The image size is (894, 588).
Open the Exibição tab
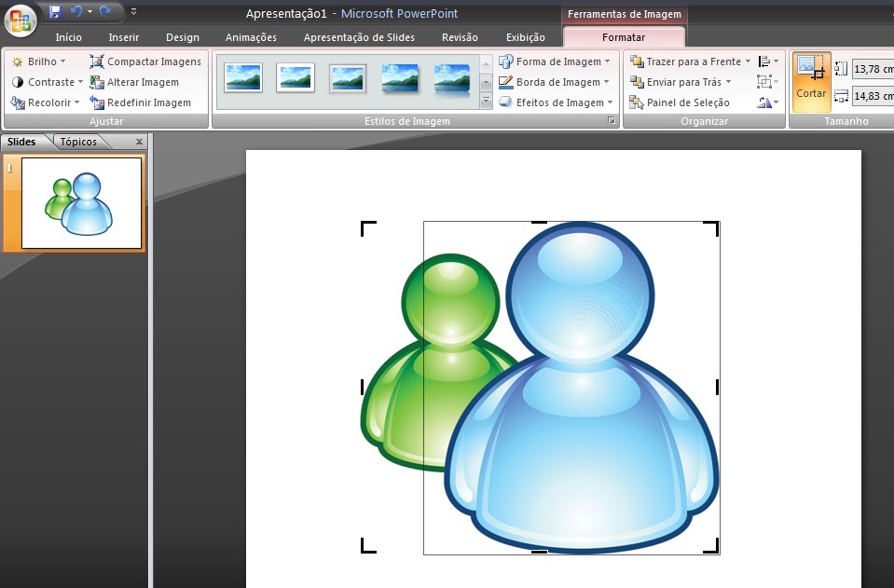(526, 37)
